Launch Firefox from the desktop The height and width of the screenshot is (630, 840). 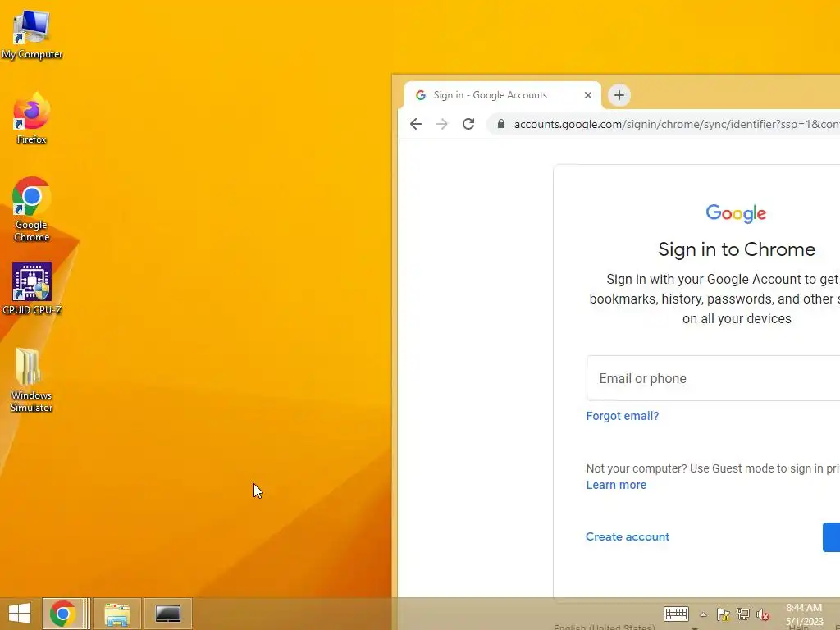[x=32, y=118]
